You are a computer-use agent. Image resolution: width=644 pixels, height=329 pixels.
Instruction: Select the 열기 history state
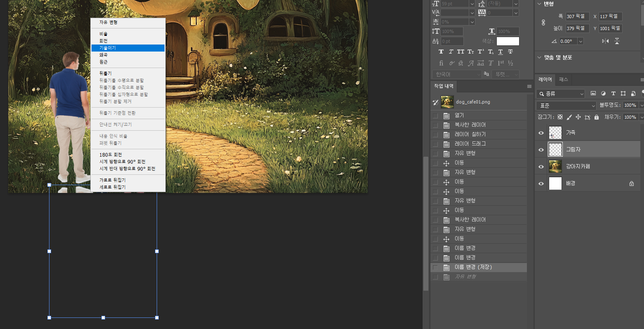pyautogui.click(x=479, y=115)
